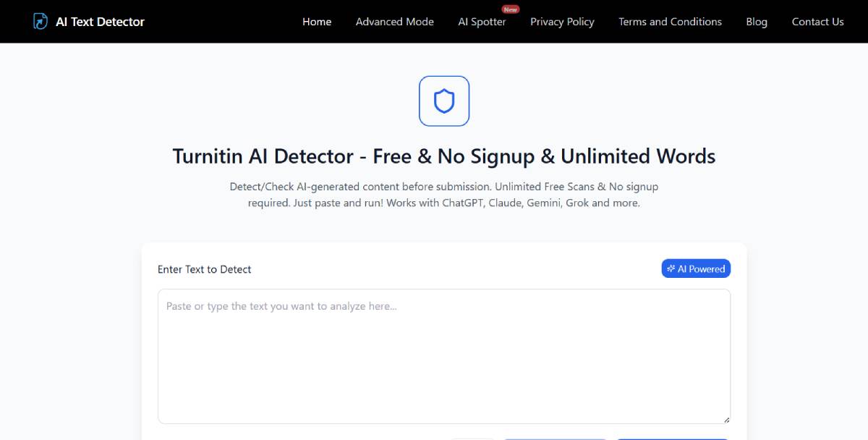View the Privacy Policy page
The width and height of the screenshot is (868, 440).
point(562,22)
